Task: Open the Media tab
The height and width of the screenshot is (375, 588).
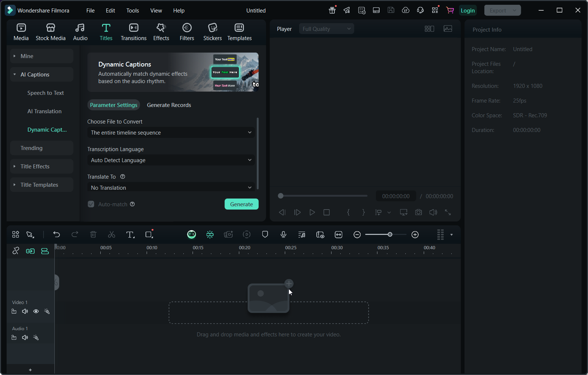Action: [21, 32]
